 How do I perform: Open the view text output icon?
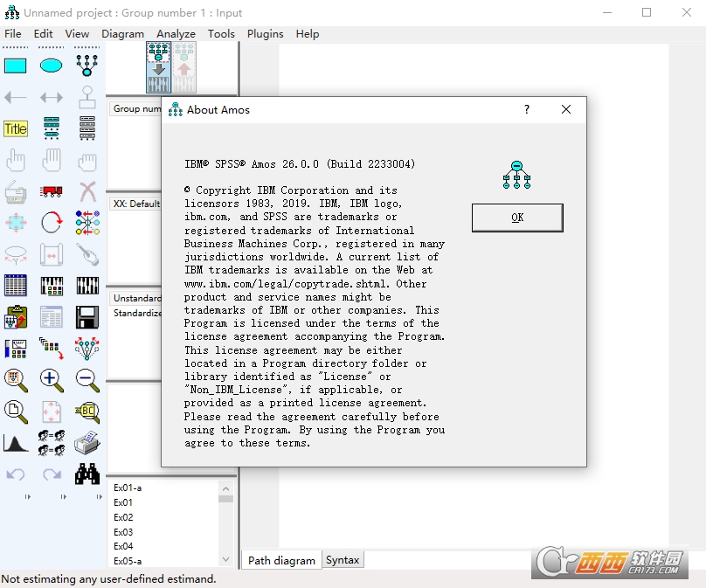point(52,317)
